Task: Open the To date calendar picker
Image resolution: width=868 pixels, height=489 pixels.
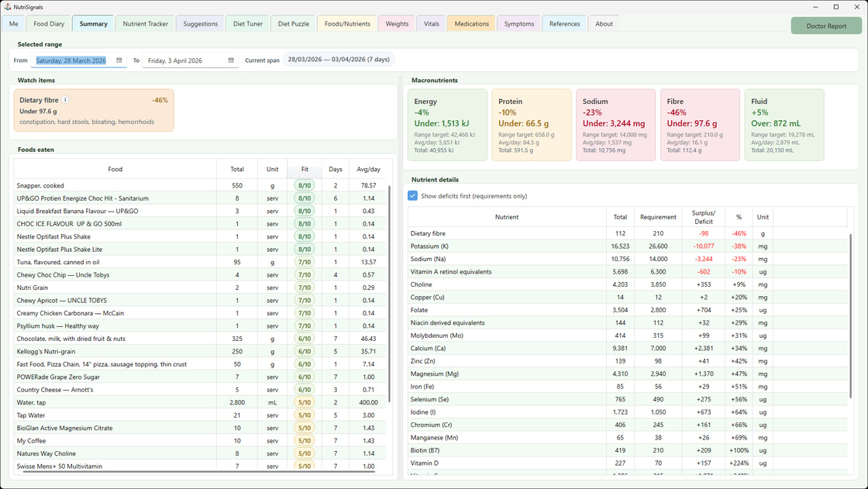Action: point(230,59)
